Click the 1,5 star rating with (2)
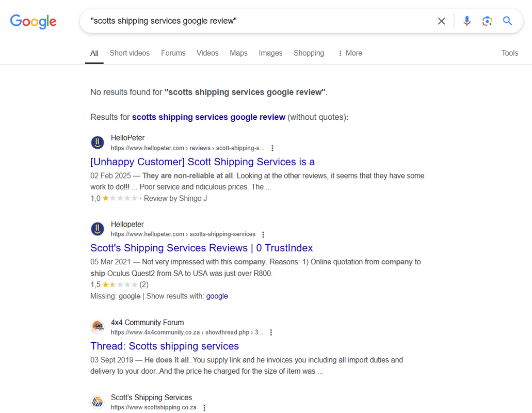 (x=119, y=284)
